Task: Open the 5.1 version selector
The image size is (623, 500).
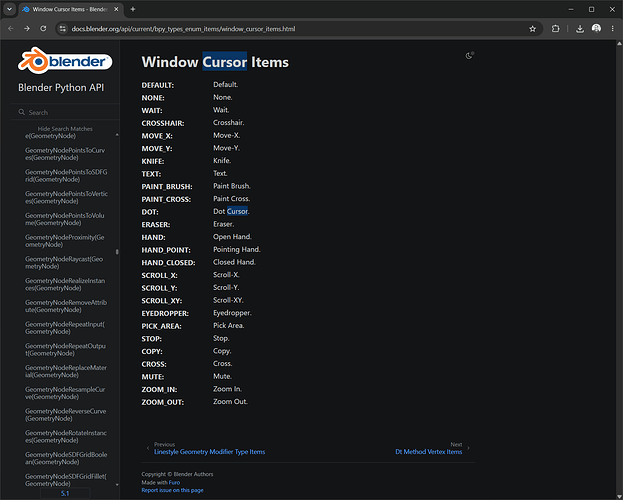Action: coord(65,493)
